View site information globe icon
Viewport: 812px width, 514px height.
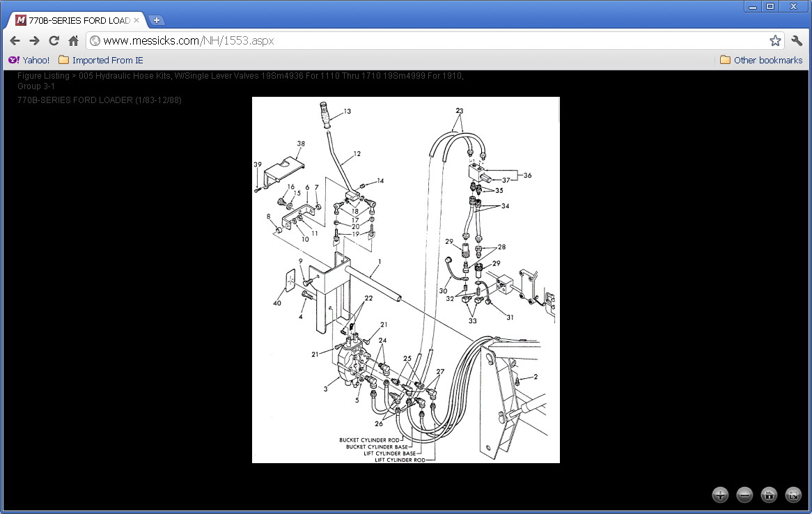95,41
